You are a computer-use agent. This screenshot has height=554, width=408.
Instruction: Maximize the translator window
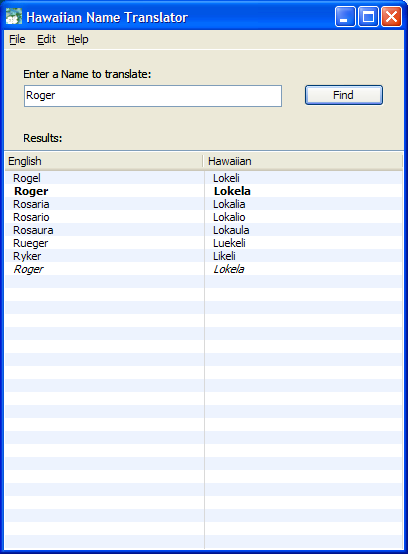pos(368,17)
